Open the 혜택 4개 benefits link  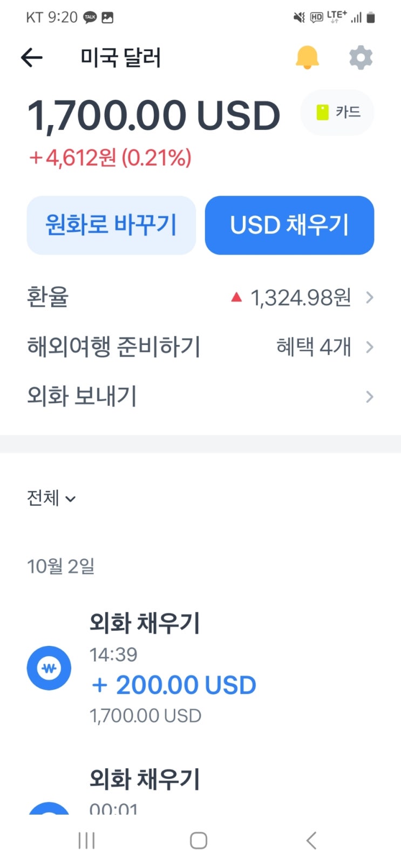coord(314,347)
